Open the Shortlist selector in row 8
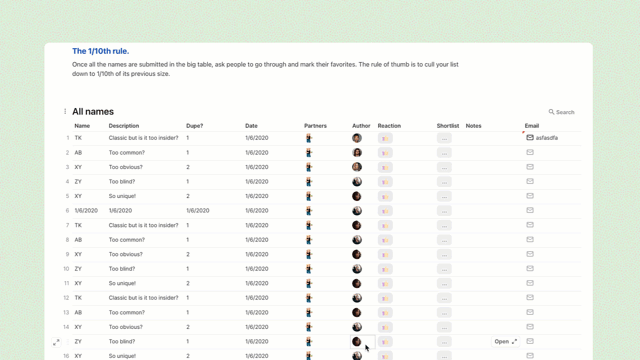 [444, 240]
